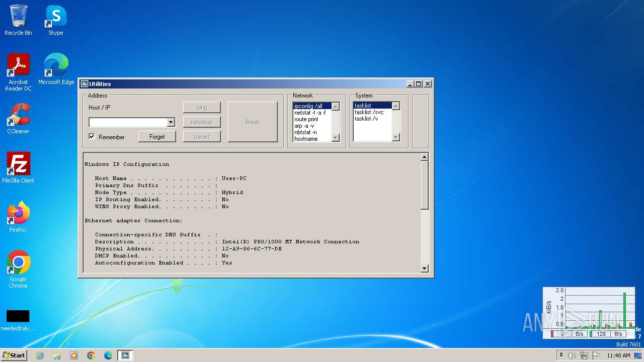This screenshot has height=362, width=644.
Task: Maximize the Utilities window
Action: point(419,84)
